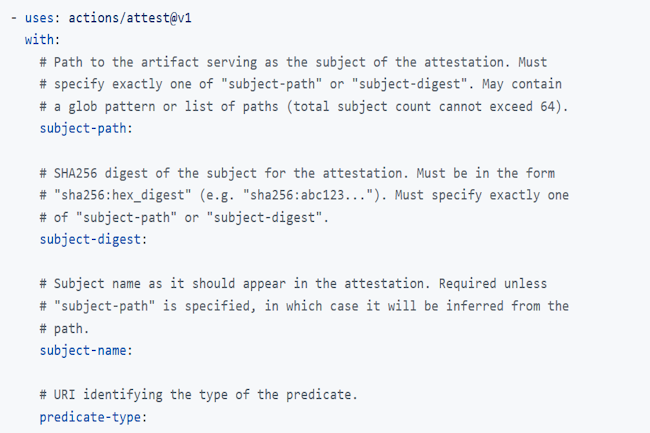Image resolution: width=650 pixels, height=433 pixels.
Task: Click the short "# path." comment line
Action: (x=65, y=327)
